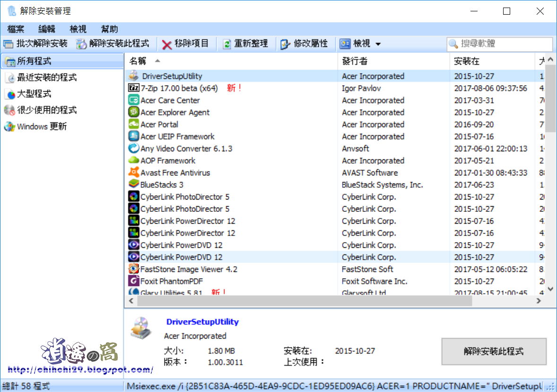Open the 檢視 dropdown arrow in toolbar
The image size is (557, 392).
[x=378, y=44]
